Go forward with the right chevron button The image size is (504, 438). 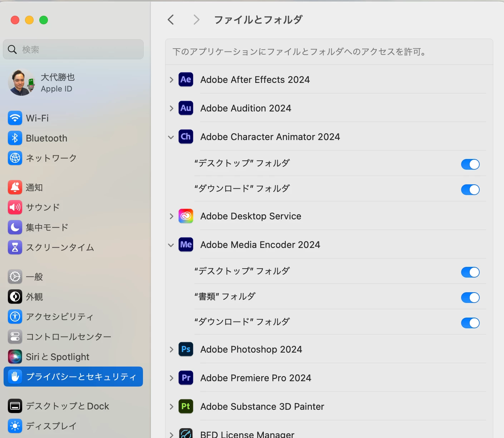tap(196, 20)
